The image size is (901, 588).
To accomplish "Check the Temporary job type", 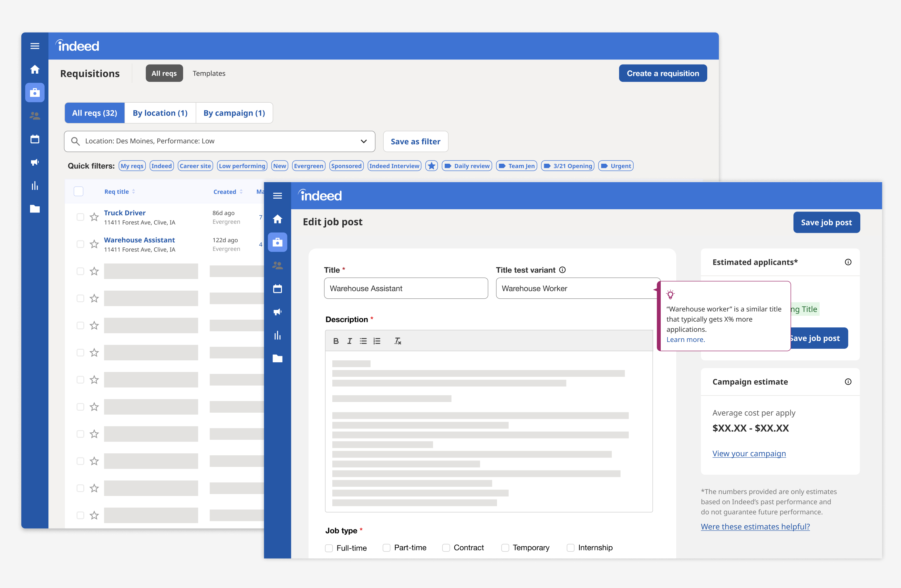I will pyautogui.click(x=505, y=548).
